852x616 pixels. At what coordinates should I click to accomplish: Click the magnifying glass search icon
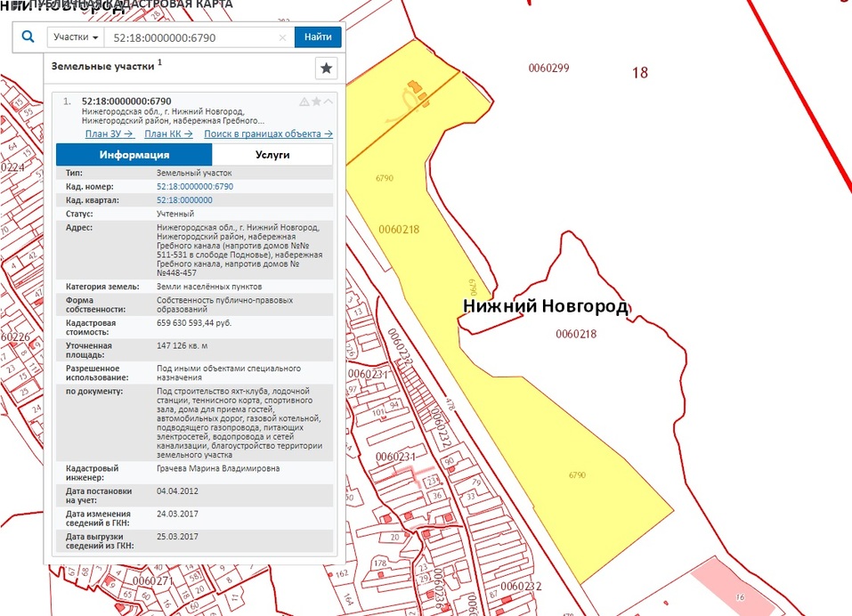click(28, 37)
